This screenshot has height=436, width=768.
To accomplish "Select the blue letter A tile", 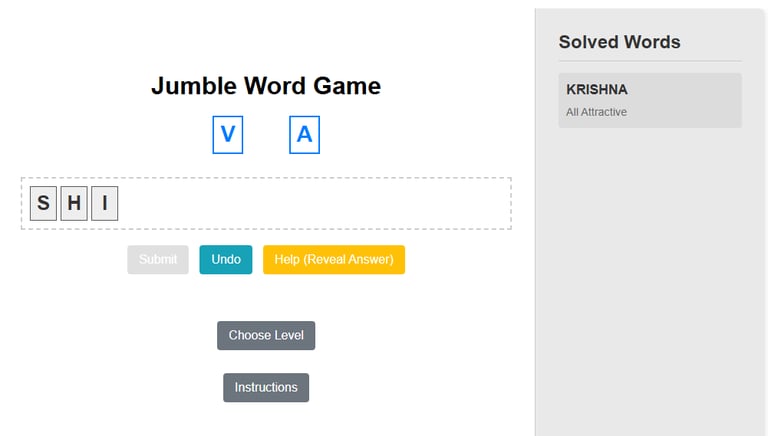I will coord(304,135).
